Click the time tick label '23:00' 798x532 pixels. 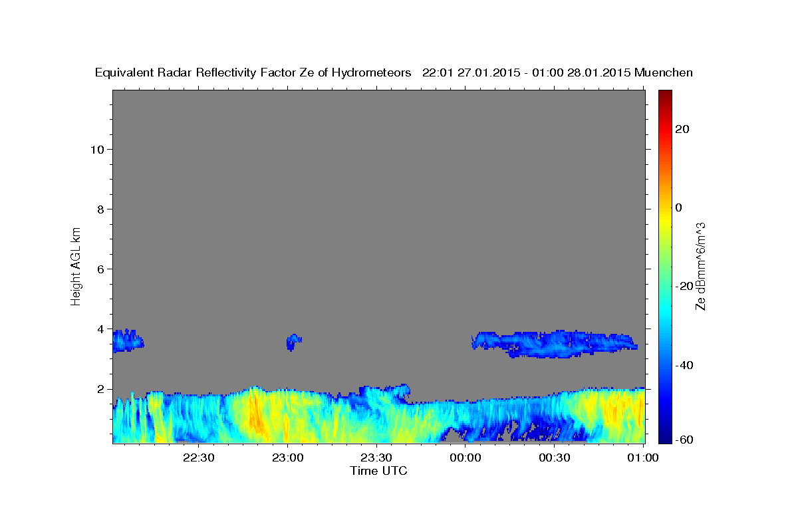pyautogui.click(x=288, y=458)
